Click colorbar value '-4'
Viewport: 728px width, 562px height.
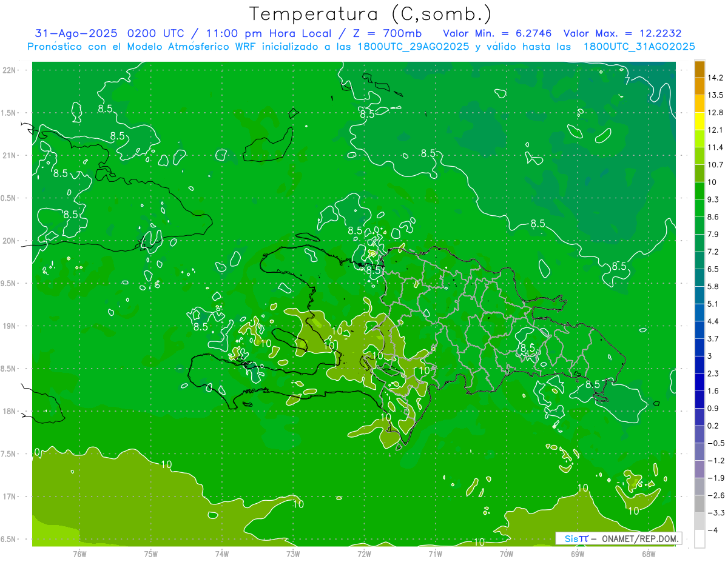pos(713,530)
